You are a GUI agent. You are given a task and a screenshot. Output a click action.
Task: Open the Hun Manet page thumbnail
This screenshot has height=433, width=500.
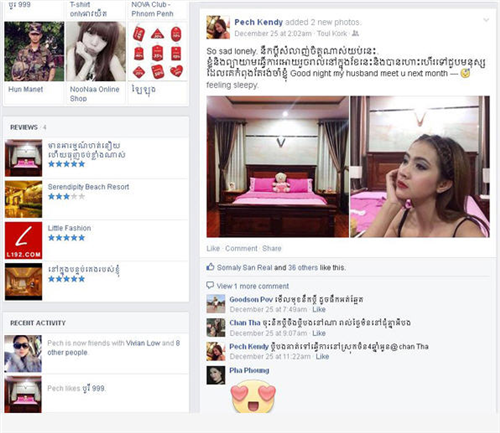click(x=34, y=51)
